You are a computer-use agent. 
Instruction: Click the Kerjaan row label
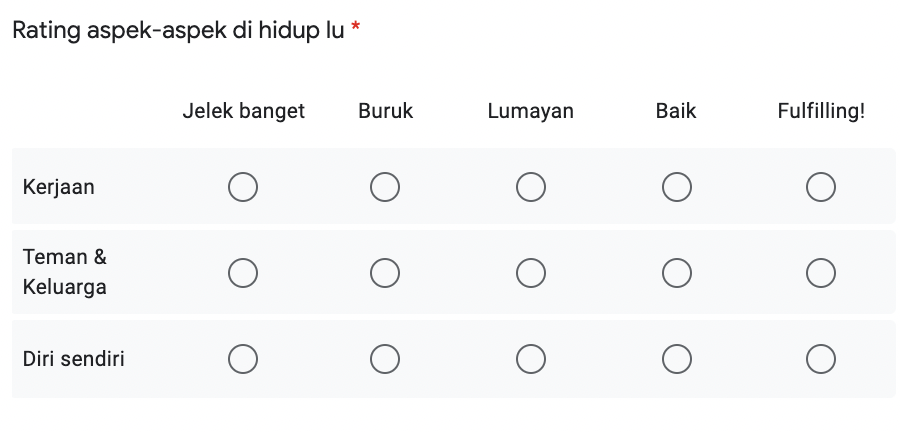click(59, 187)
